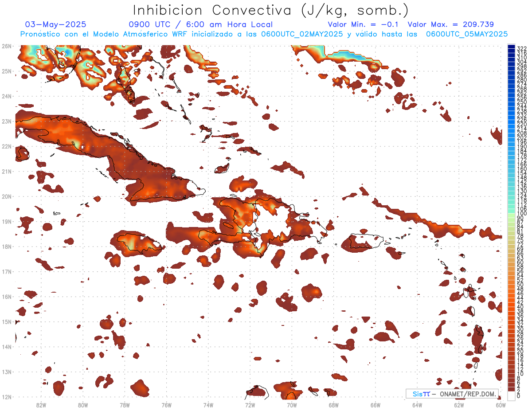Click the '26N' latitude label
The width and height of the screenshot is (532, 411).
pos(6,46)
